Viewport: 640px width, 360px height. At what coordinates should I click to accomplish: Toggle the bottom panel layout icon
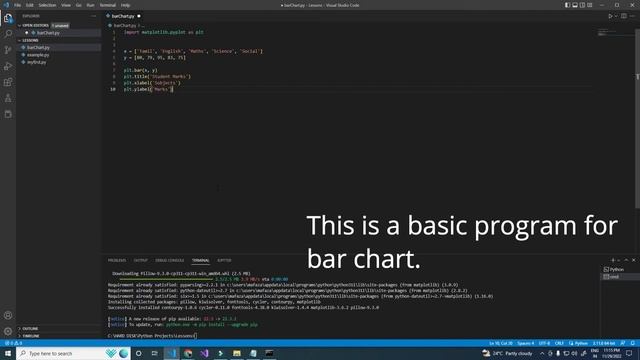coord(575,5)
